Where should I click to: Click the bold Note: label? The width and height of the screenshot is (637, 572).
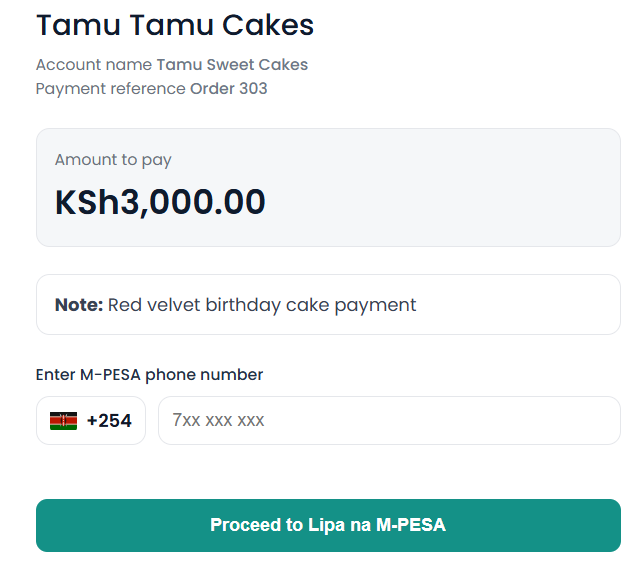79,305
